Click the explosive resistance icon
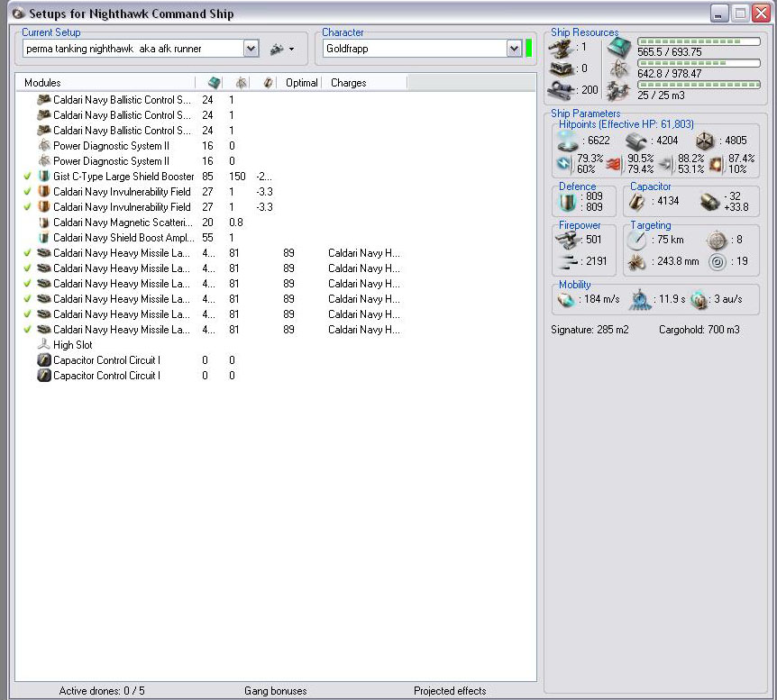 point(716,164)
